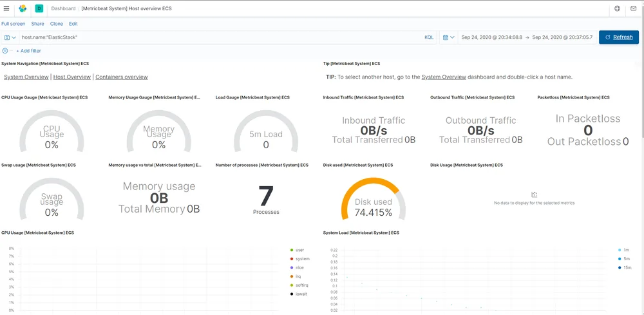This screenshot has height=315, width=644.
Task: Click the no-data chart icon in Disk Usage
Action: point(534,195)
